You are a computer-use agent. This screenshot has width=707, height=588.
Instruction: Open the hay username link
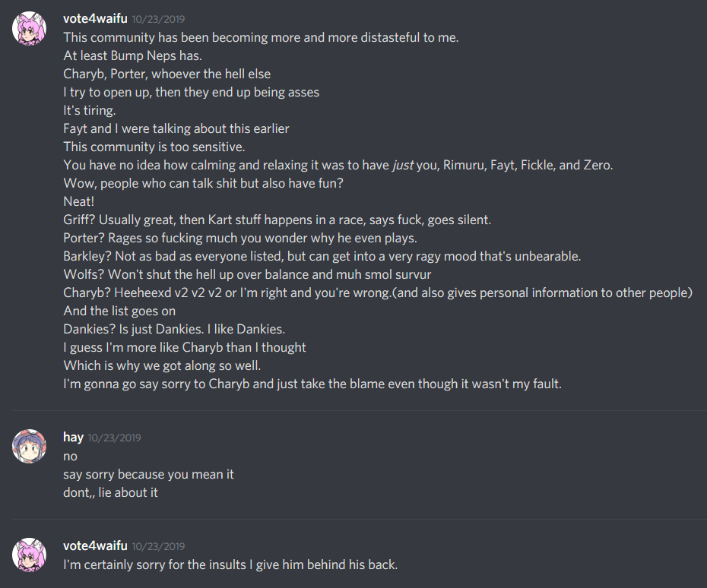point(73,437)
